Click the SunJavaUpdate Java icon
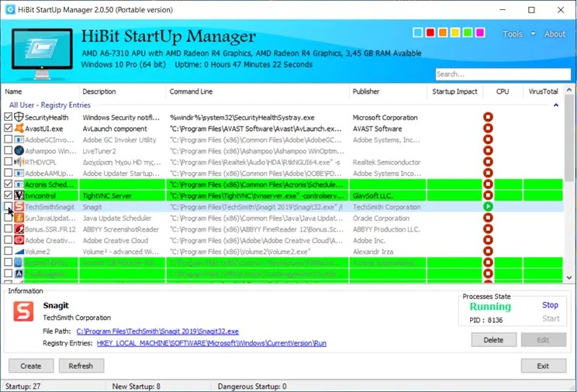The width and height of the screenshot is (577, 392). [19, 218]
